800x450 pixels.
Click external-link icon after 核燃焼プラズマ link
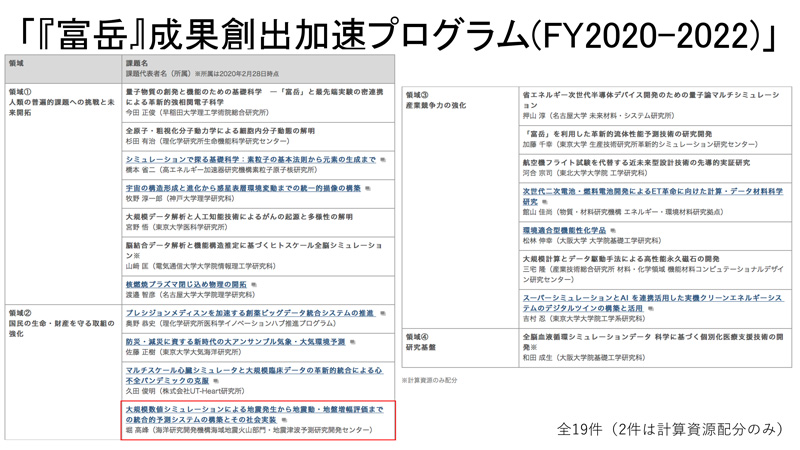254,284
